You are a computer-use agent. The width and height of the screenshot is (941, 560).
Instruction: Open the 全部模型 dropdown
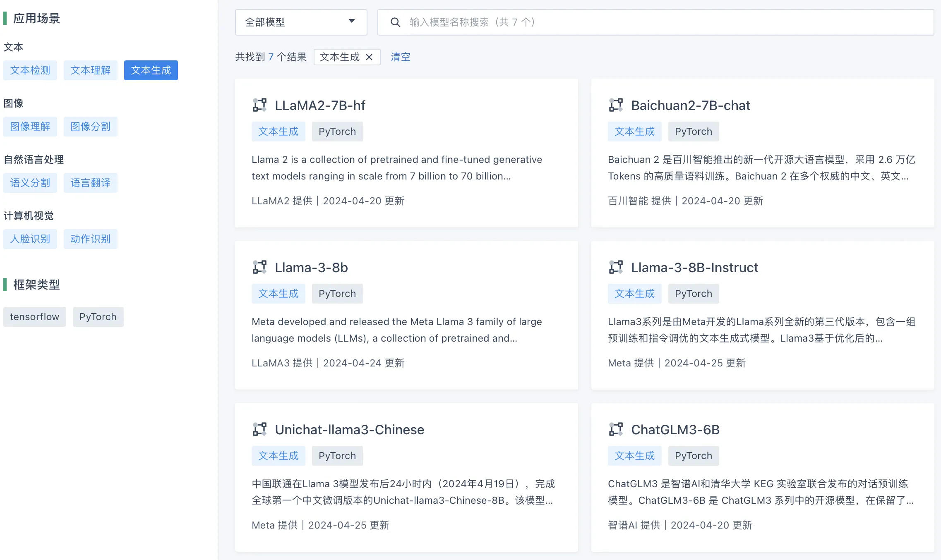click(301, 22)
